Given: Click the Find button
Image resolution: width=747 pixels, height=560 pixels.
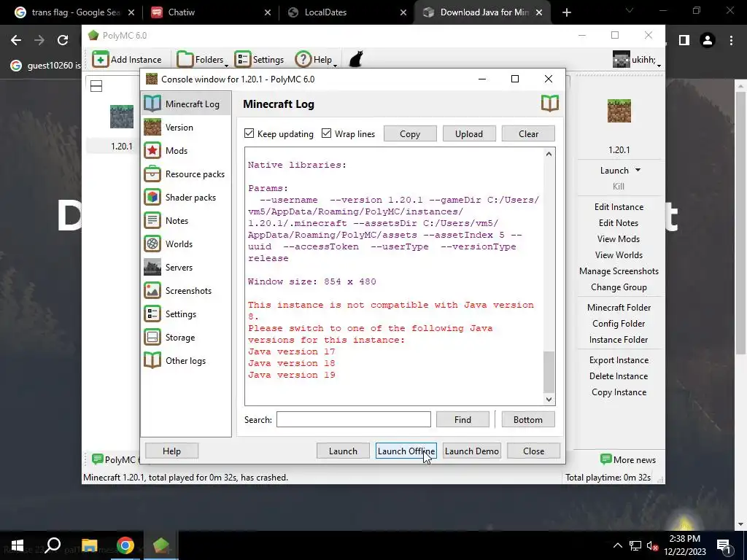Looking at the screenshot, I should click(x=462, y=419).
